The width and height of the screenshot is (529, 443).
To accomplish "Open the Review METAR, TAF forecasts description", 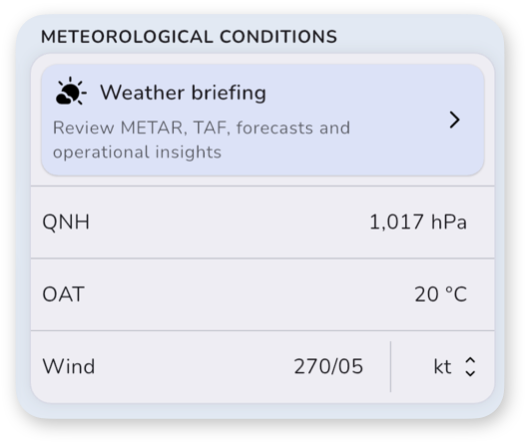I will click(x=201, y=140).
